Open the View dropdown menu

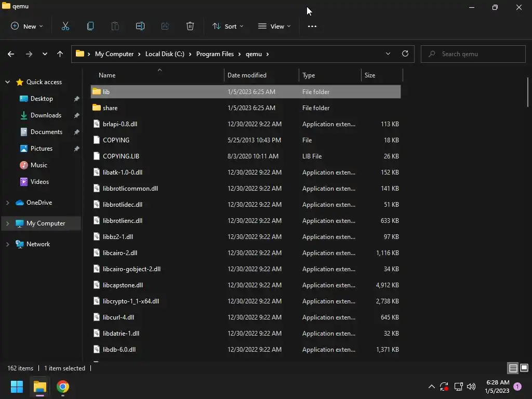point(274,26)
